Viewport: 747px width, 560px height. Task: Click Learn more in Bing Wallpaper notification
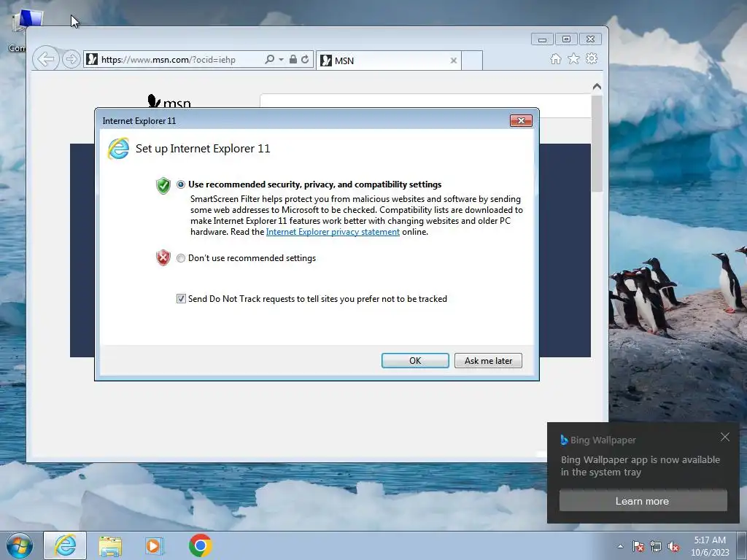pos(643,501)
